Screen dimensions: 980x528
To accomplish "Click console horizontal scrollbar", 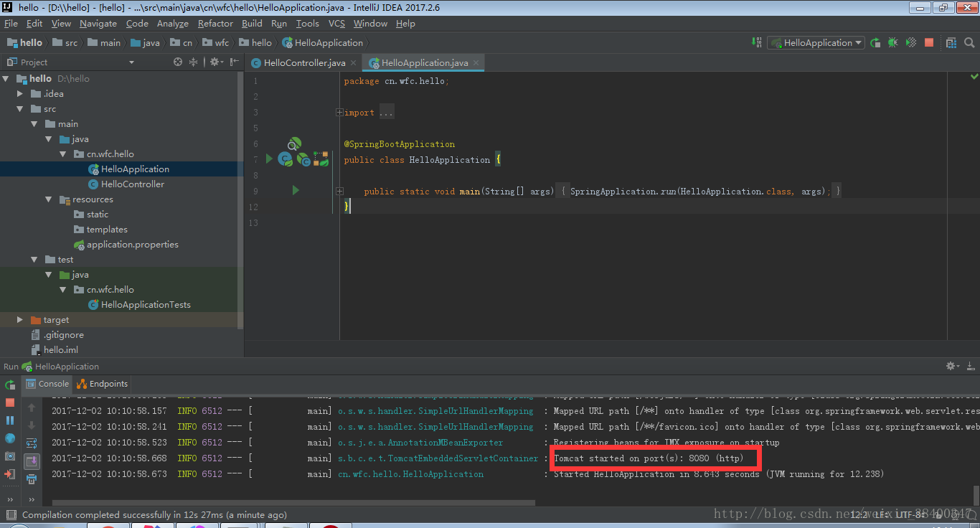I will coord(293,503).
